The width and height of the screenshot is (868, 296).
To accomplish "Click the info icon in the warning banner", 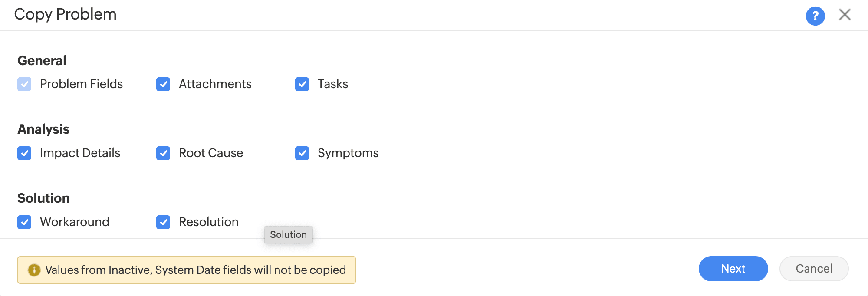I will coord(34,270).
